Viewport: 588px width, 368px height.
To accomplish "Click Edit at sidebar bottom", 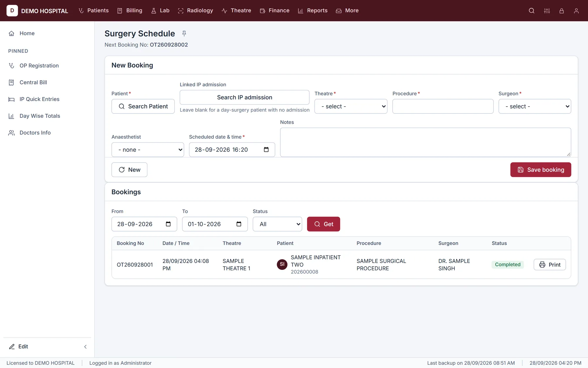I will click(19, 346).
